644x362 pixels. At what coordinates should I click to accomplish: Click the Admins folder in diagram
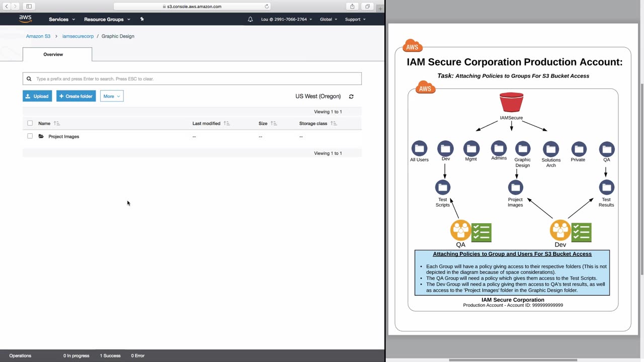[x=499, y=148]
